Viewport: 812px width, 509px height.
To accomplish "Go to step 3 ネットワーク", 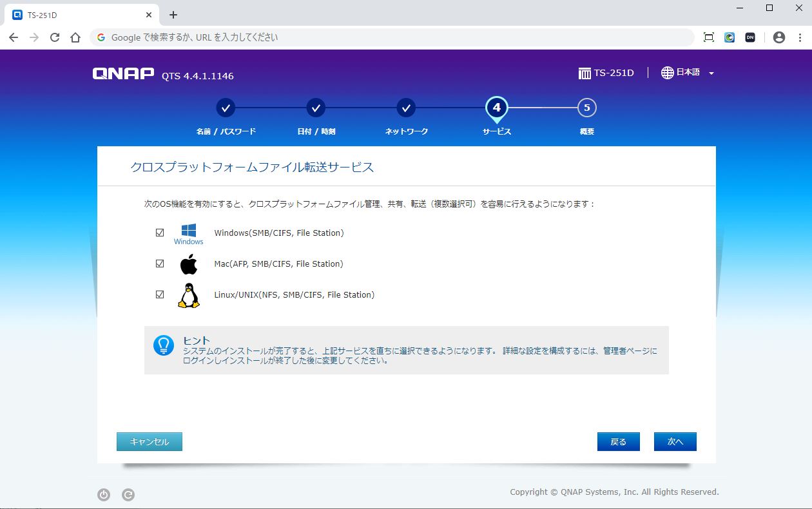I will [406, 108].
